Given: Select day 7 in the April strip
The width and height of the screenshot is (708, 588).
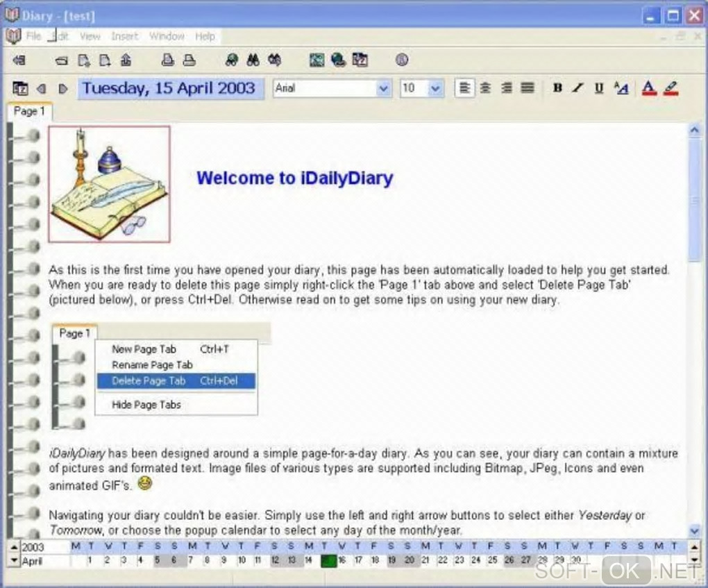Looking at the screenshot, I should click(x=191, y=560).
